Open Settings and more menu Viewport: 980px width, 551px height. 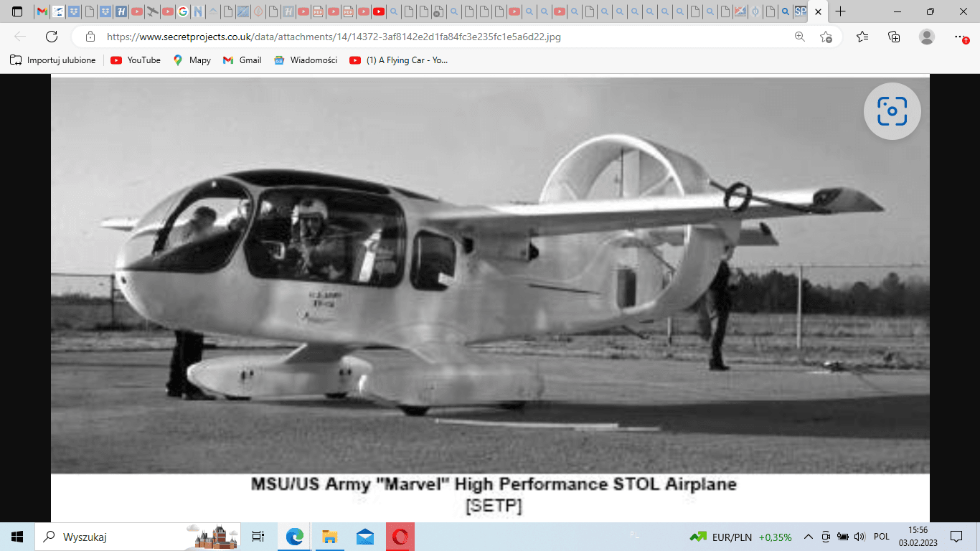(961, 37)
